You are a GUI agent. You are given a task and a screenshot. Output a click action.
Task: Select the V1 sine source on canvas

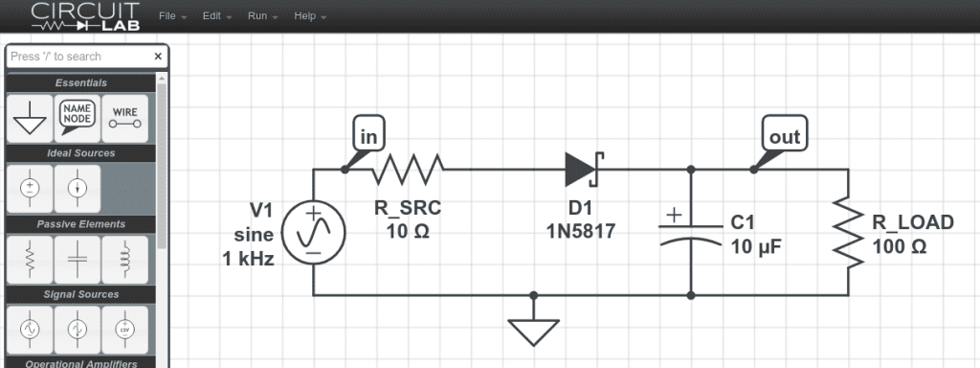[313, 233]
